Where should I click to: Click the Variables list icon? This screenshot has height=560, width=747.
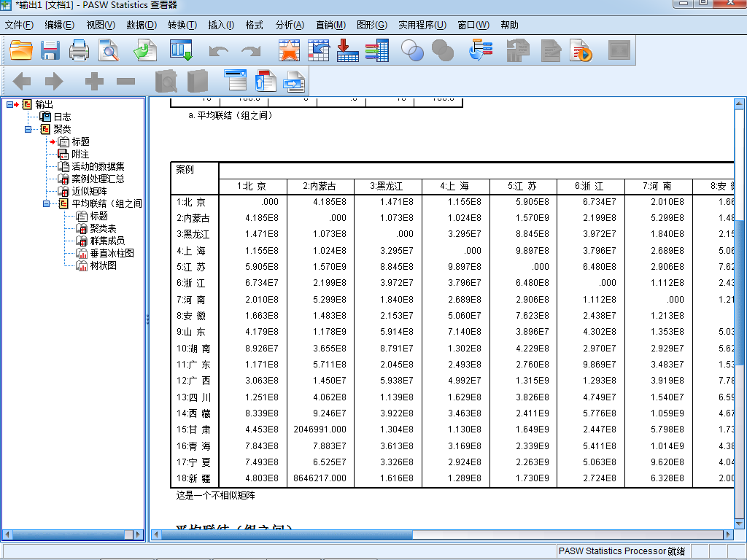[377, 50]
